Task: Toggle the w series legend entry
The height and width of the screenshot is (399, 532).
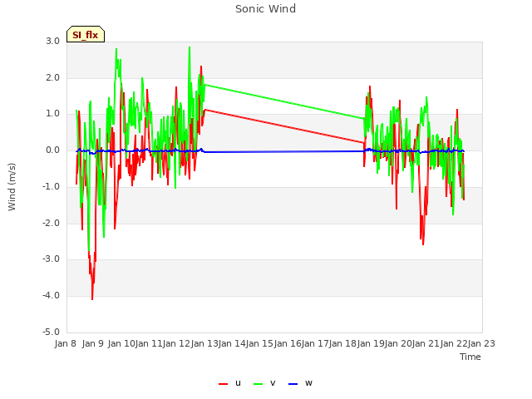Action: (x=300, y=383)
